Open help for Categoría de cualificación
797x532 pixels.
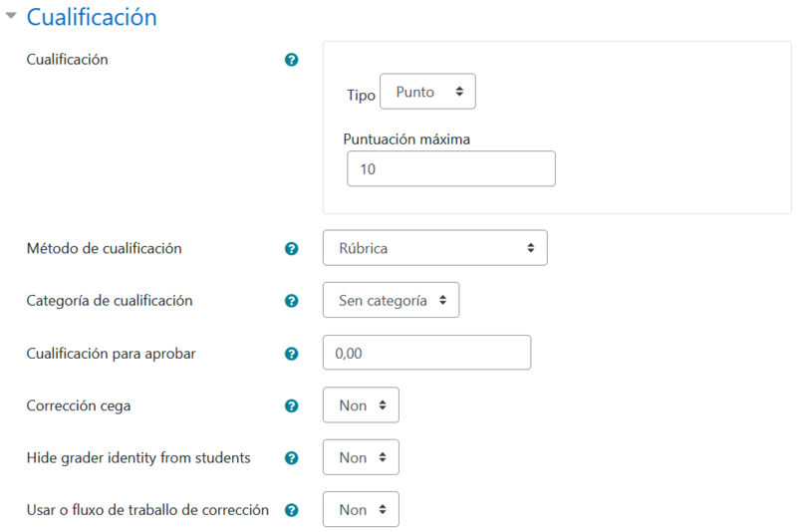[x=291, y=301]
